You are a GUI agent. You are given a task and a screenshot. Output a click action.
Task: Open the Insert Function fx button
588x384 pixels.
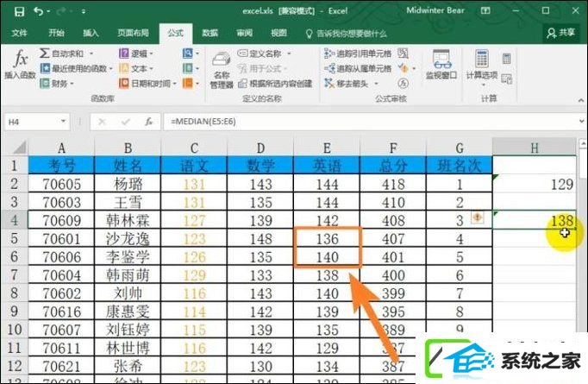[x=20, y=64]
